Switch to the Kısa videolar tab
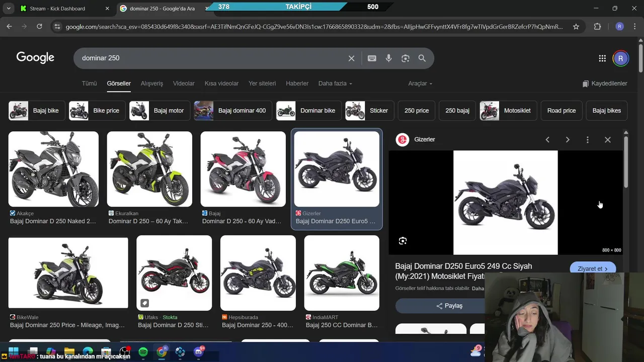 221,83
